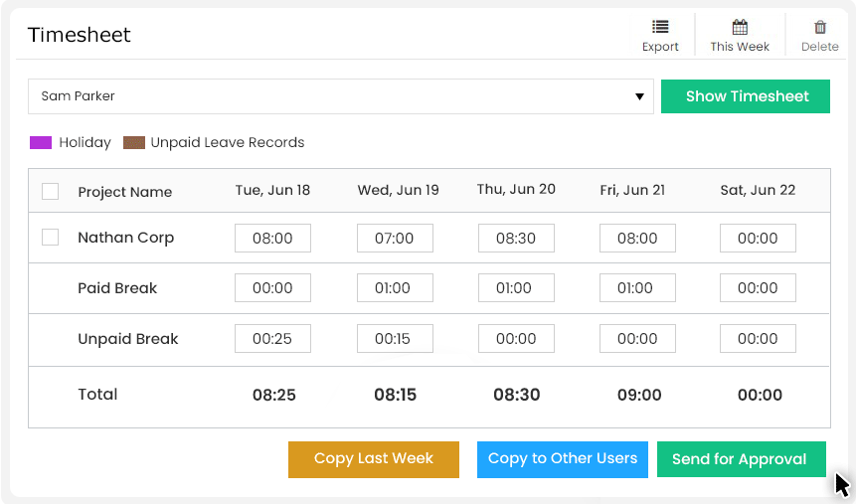Edit Nathan Corp hours for Tue, Jun 18
The width and height of the screenshot is (856, 504).
click(x=272, y=239)
